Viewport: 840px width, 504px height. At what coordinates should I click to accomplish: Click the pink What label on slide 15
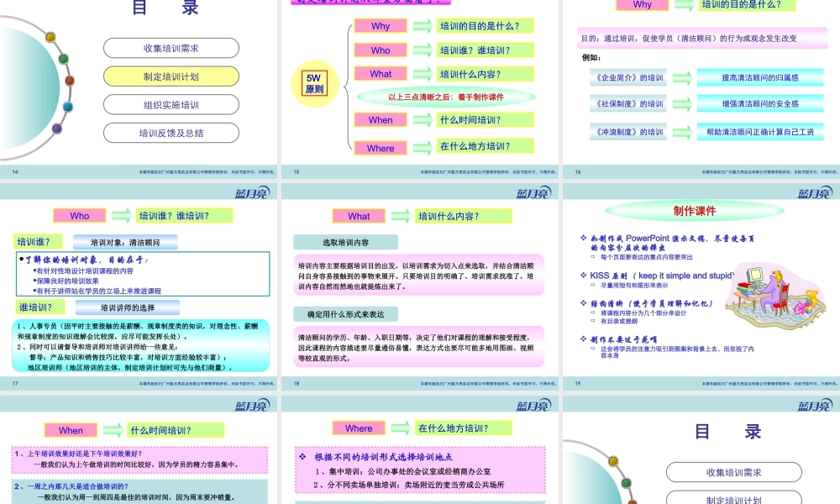coord(381,74)
